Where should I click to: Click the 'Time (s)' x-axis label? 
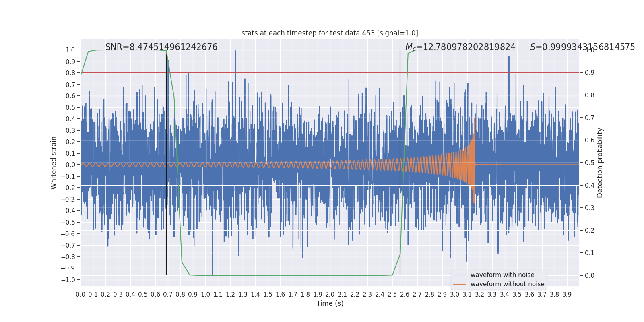click(330, 303)
